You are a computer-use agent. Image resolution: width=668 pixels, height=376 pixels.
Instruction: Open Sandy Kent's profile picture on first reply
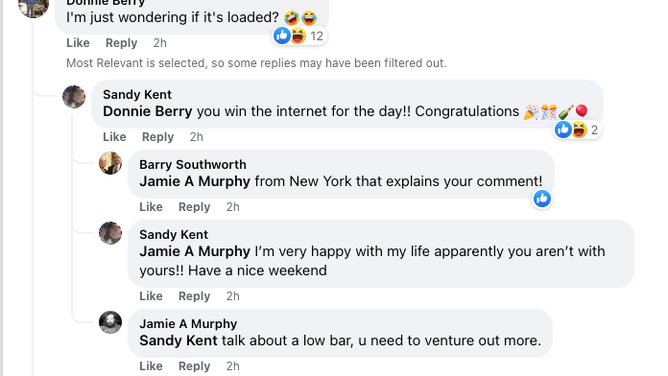(x=74, y=97)
